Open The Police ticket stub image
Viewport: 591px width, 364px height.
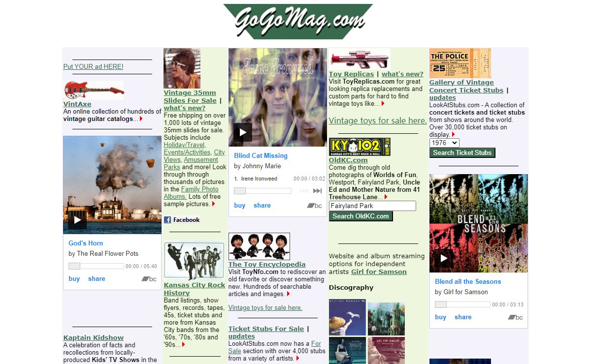coord(460,63)
